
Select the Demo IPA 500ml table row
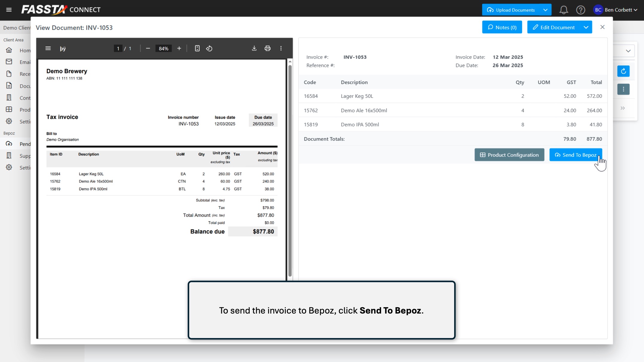pyautogui.click(x=453, y=124)
